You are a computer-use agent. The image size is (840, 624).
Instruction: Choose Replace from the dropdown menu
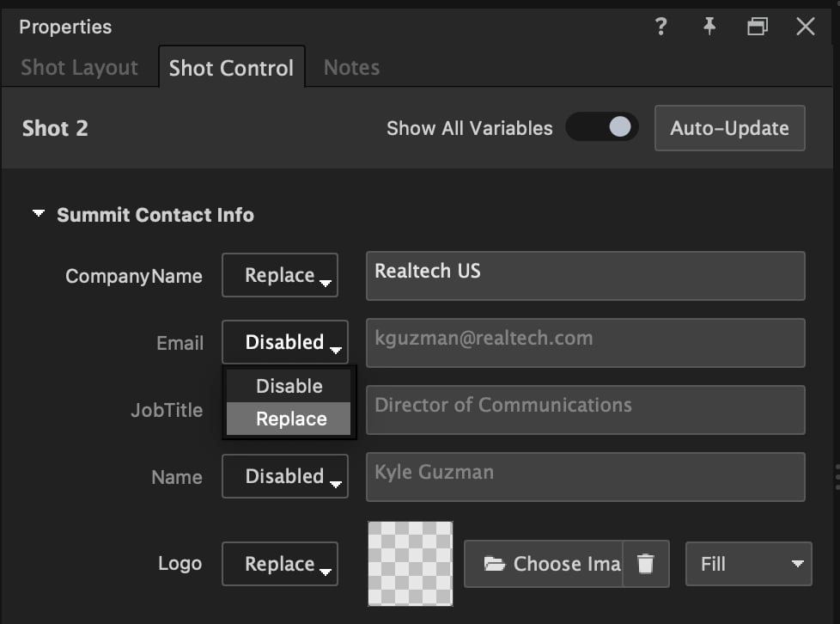coord(289,419)
